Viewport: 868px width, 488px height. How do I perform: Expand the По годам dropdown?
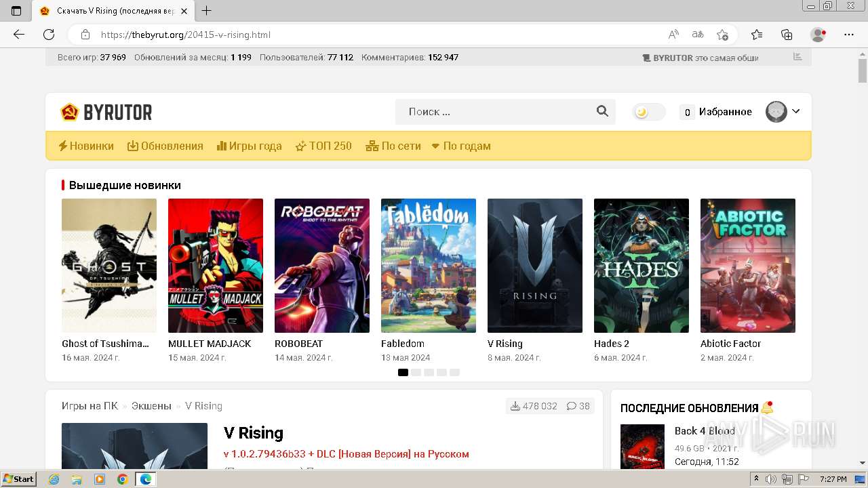[461, 146]
